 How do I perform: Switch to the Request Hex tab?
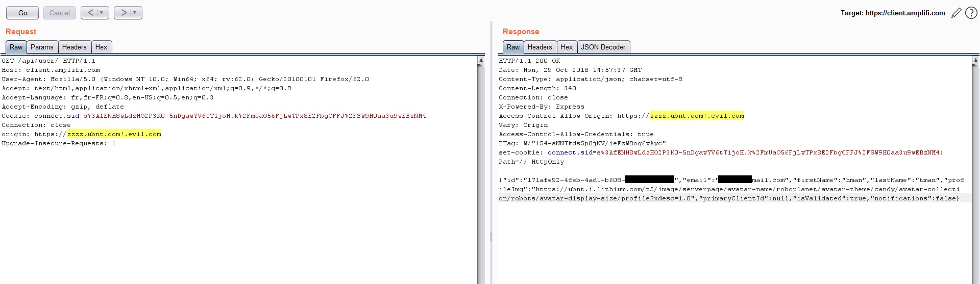102,47
